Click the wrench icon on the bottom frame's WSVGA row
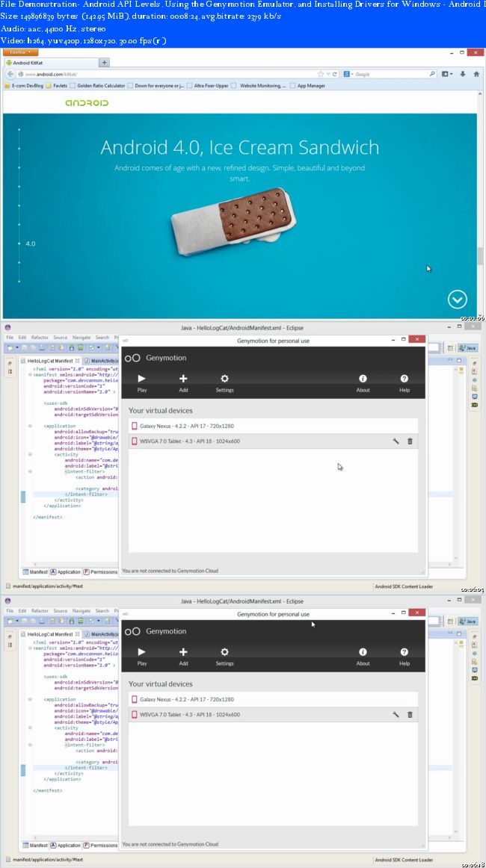This screenshot has height=868, width=486. (x=396, y=715)
